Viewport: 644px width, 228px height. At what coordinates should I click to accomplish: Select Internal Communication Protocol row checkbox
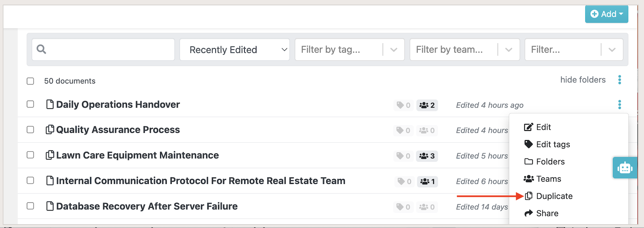(x=30, y=180)
